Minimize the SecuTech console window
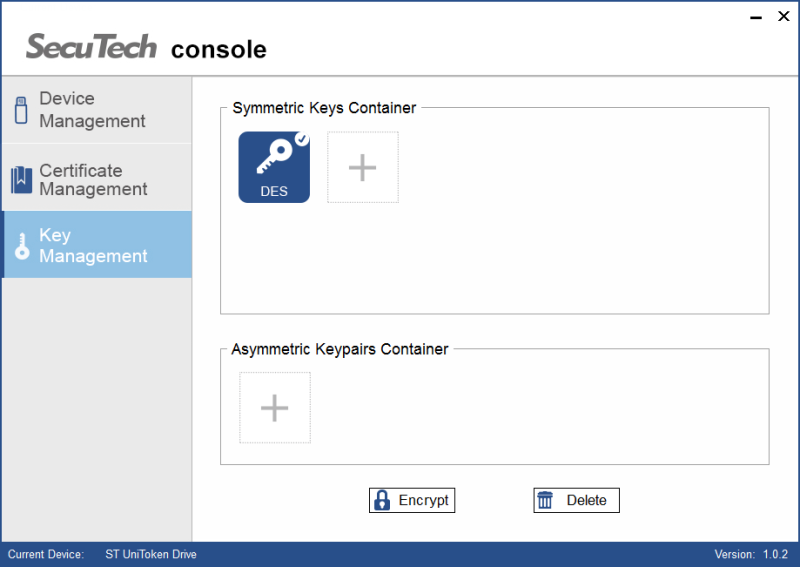The image size is (800, 567). [756, 18]
